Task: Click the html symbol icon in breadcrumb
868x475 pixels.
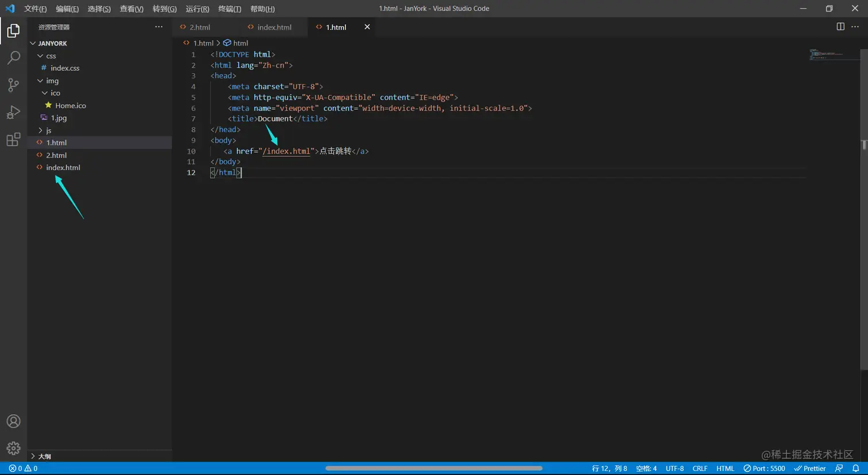Action: click(x=227, y=43)
